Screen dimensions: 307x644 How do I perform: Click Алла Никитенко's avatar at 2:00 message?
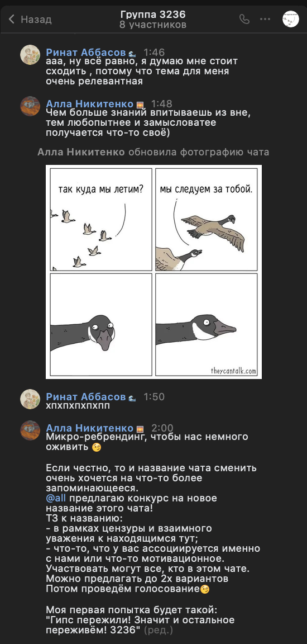[30, 430]
